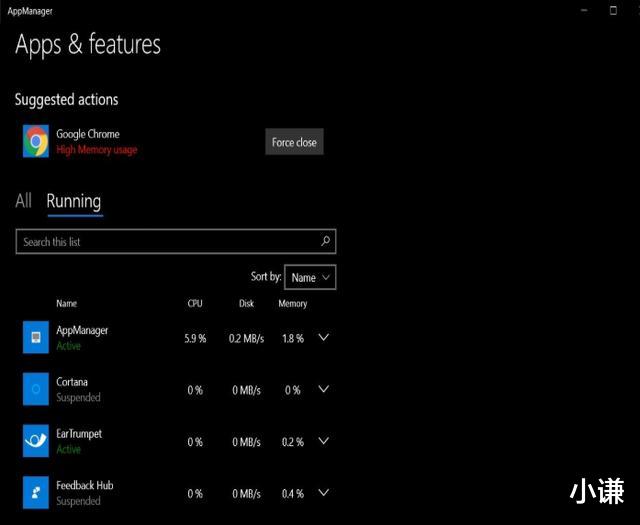Click the Cortana app icon
The image size is (640, 525).
tap(36, 389)
